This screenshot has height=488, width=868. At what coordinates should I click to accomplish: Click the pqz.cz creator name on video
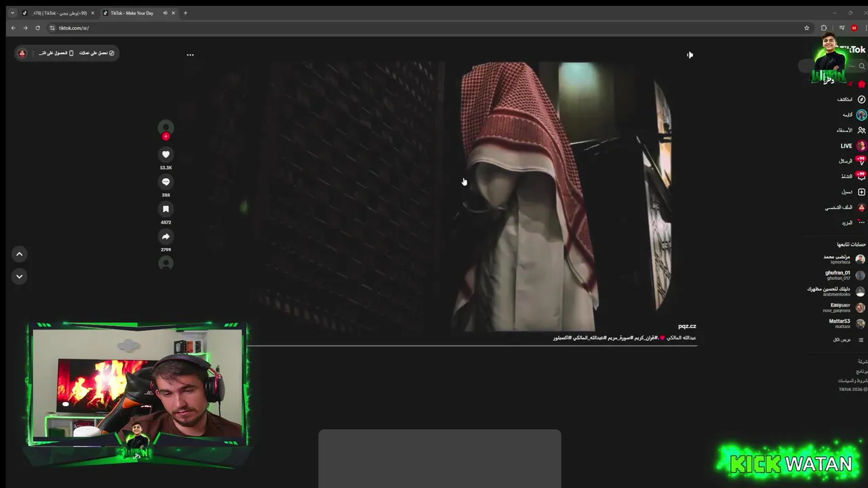(687, 326)
